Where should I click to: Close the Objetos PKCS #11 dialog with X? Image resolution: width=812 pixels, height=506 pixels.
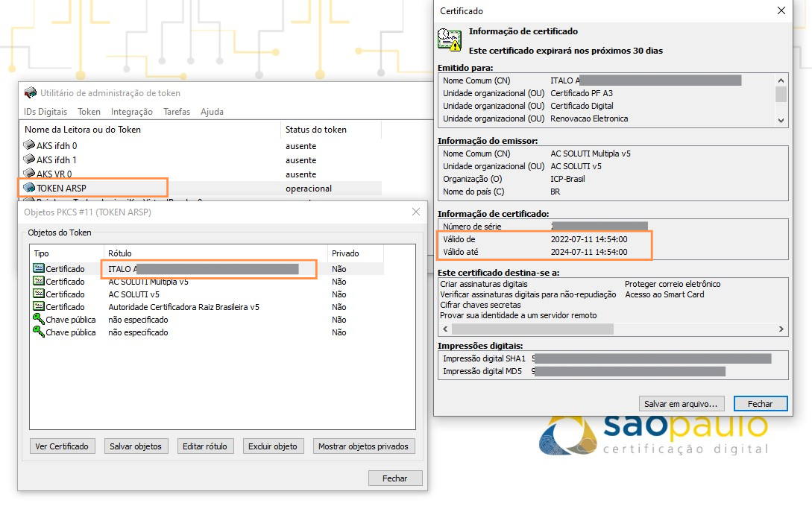416,212
